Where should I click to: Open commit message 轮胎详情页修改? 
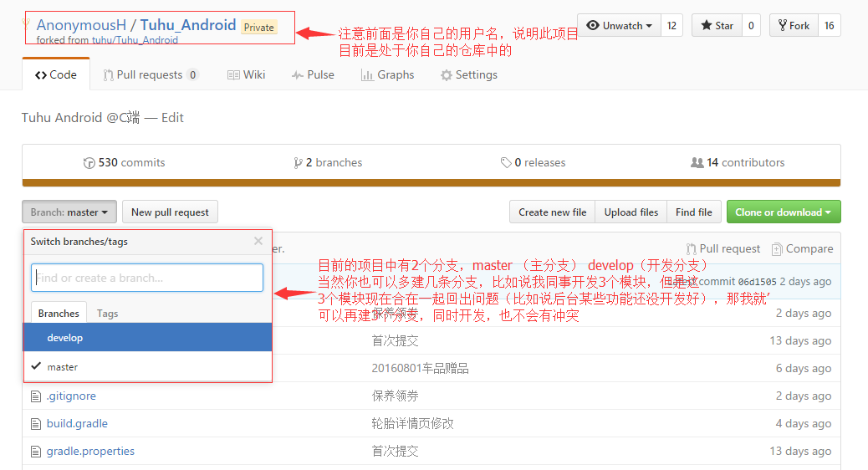pyautogui.click(x=412, y=423)
